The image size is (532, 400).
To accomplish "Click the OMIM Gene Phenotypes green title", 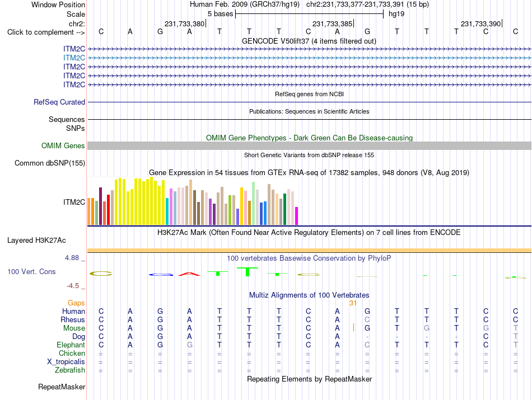I will 310,138.
